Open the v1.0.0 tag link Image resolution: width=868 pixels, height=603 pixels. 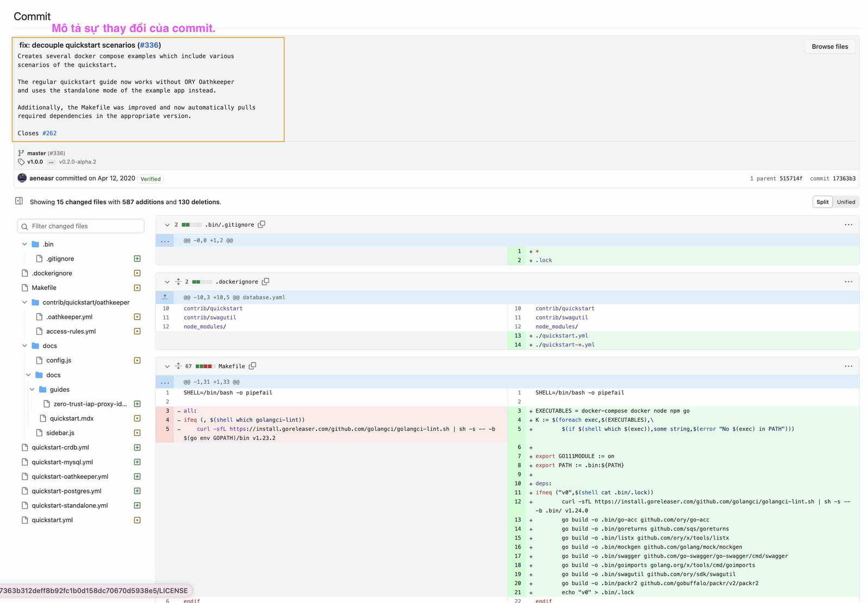[x=35, y=162]
